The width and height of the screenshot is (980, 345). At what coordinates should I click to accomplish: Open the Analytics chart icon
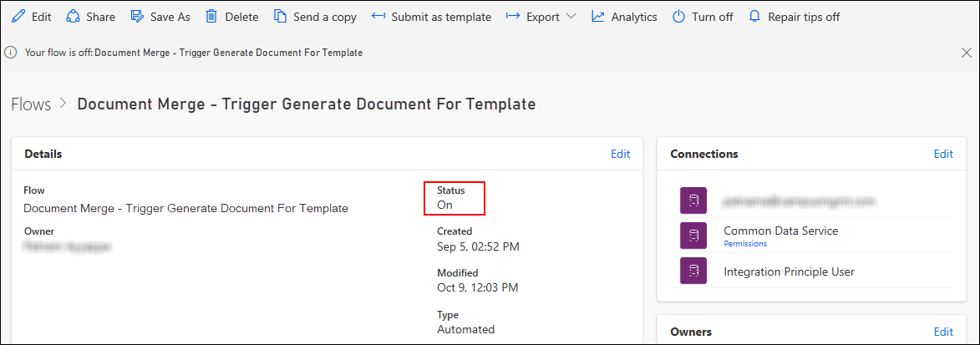pos(597,17)
